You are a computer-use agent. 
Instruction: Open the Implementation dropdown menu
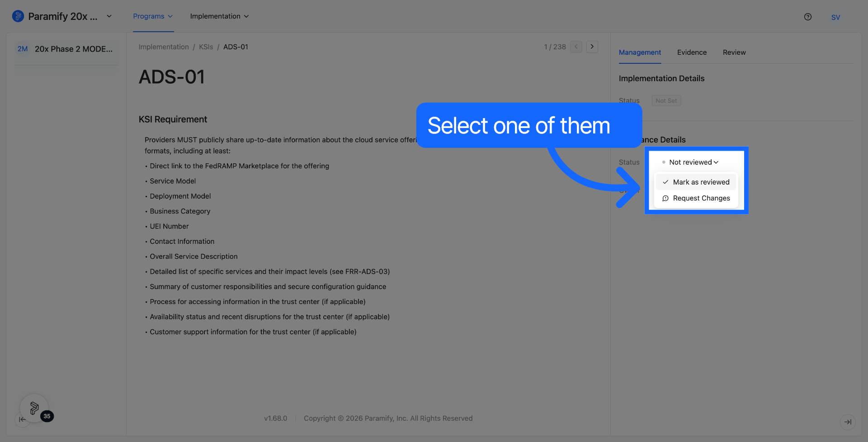click(x=219, y=16)
